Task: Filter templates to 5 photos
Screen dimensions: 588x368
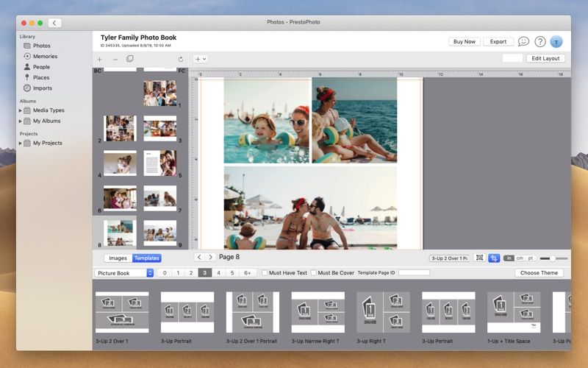Action: point(232,273)
